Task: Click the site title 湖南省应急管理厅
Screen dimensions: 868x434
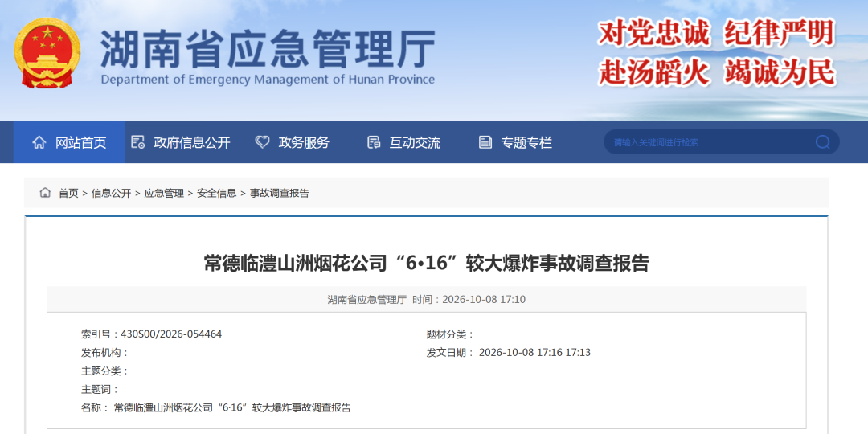Action: [268, 49]
